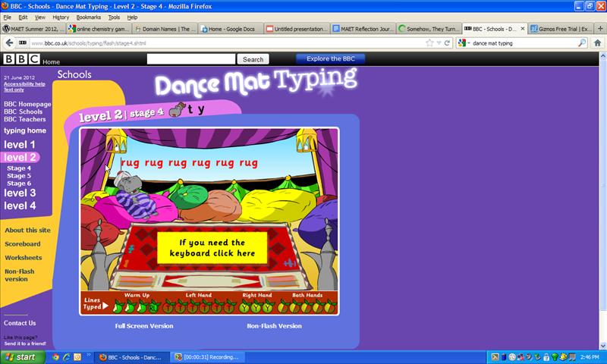The width and height of the screenshot is (607, 364).
Task: Click the Recording taskbar button
Action: click(x=207, y=357)
